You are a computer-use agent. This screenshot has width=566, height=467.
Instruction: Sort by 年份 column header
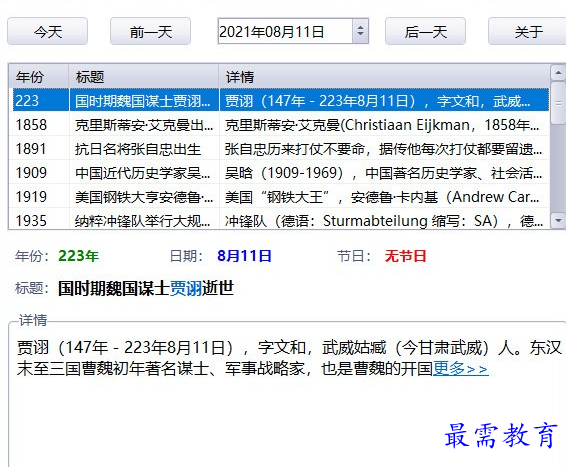click(39, 77)
